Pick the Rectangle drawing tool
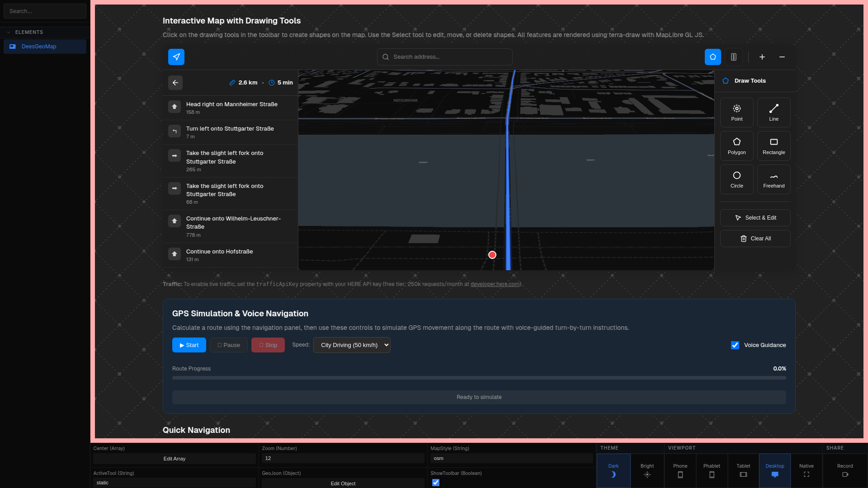868x488 pixels. (x=774, y=146)
